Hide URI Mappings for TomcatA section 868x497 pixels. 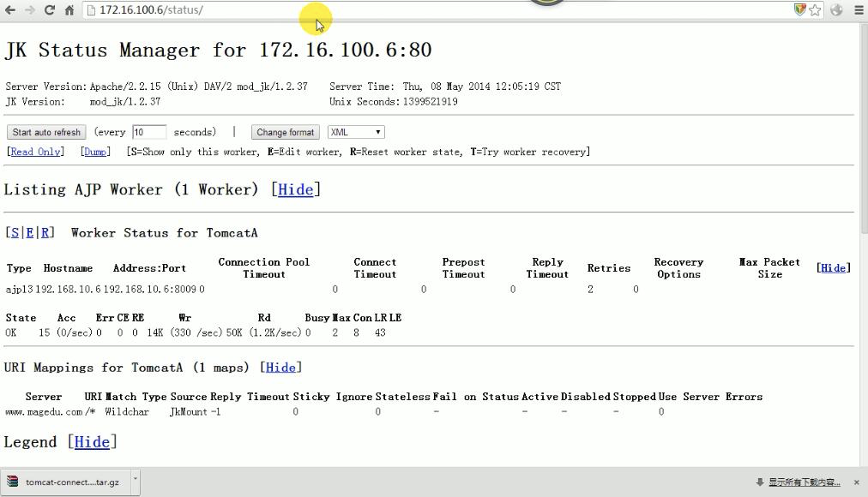pos(280,368)
